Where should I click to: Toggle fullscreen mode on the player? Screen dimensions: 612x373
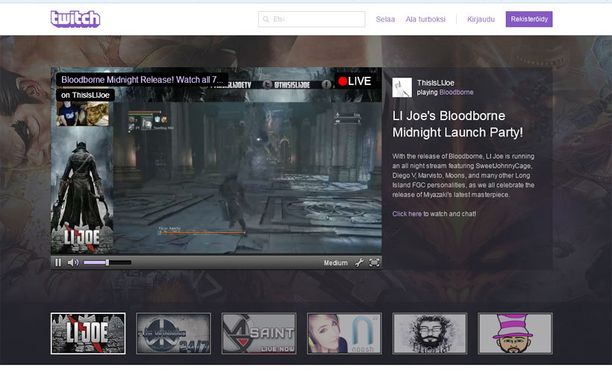click(374, 263)
